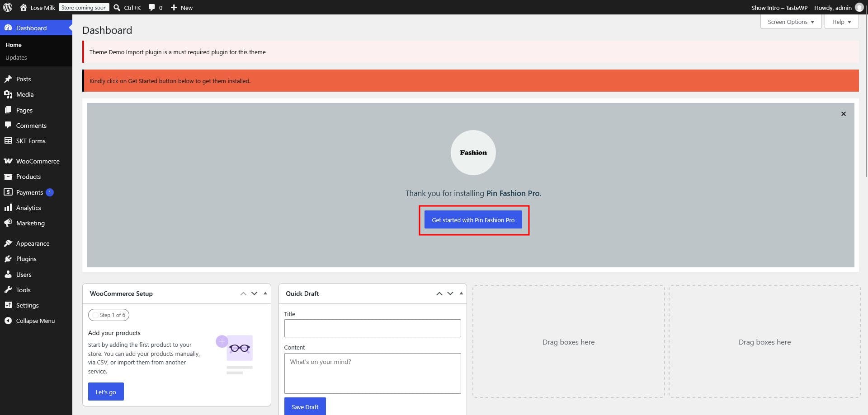Click Get started with Pin Fashion Pro
Image resolution: width=868 pixels, height=415 pixels.
coord(473,220)
